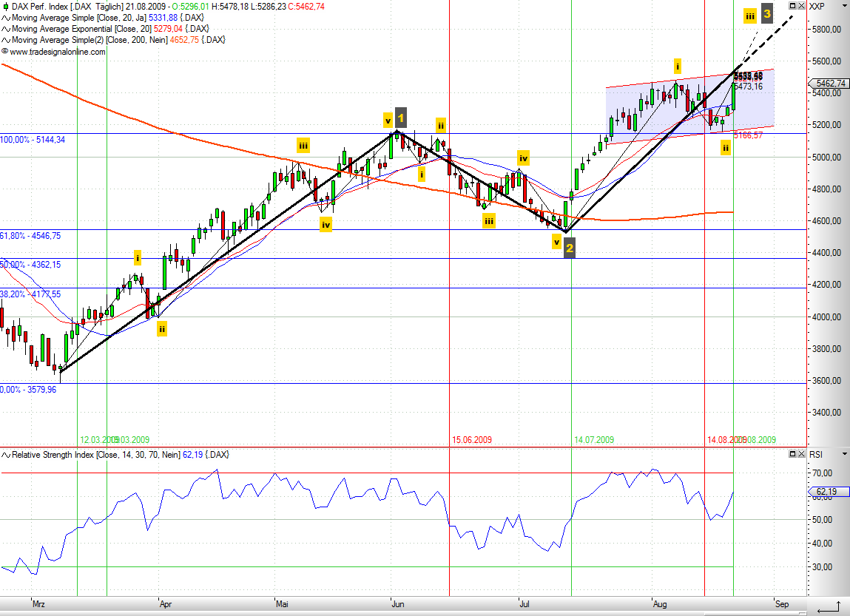
Task: Click the axis reset arrows icon
Action: pos(829,607)
